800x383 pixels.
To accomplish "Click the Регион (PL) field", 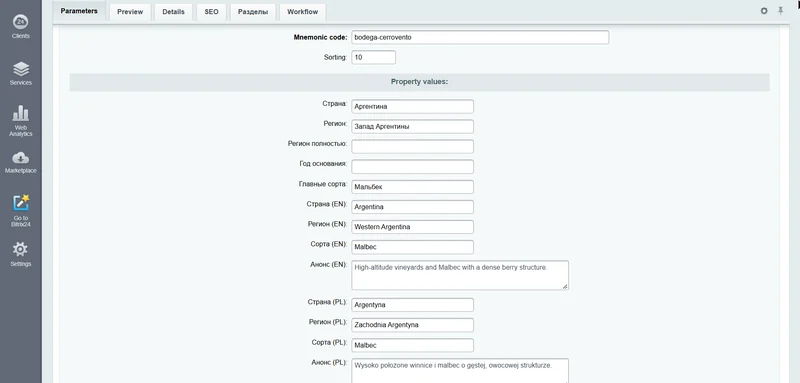I will pos(412,325).
